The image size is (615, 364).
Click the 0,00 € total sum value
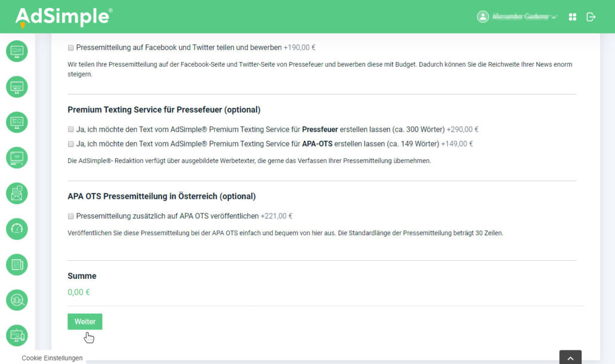pos(79,292)
